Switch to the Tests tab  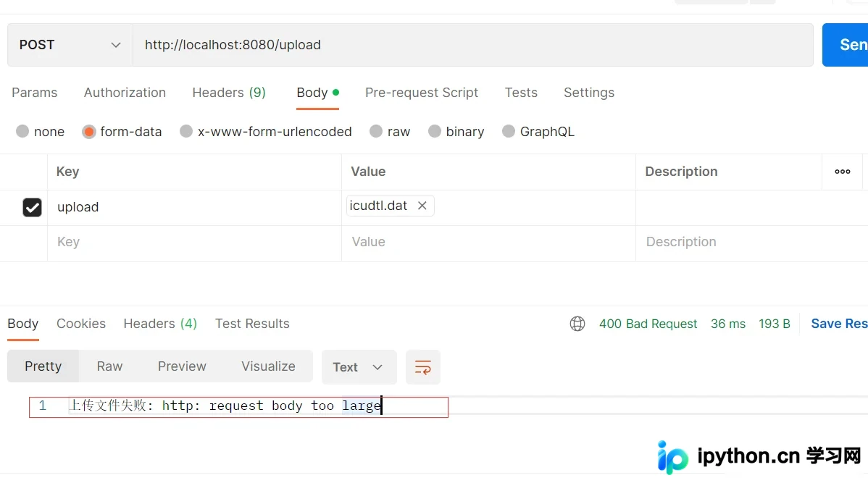click(521, 93)
